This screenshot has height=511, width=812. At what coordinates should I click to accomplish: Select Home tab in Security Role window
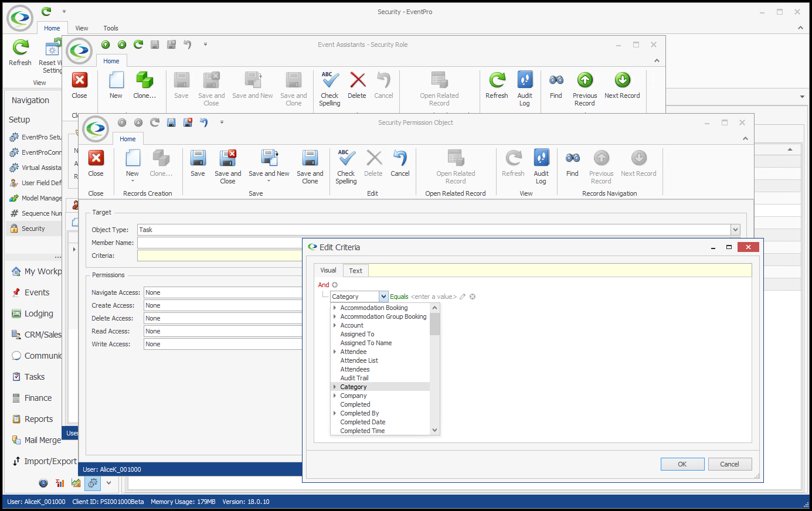pos(111,61)
